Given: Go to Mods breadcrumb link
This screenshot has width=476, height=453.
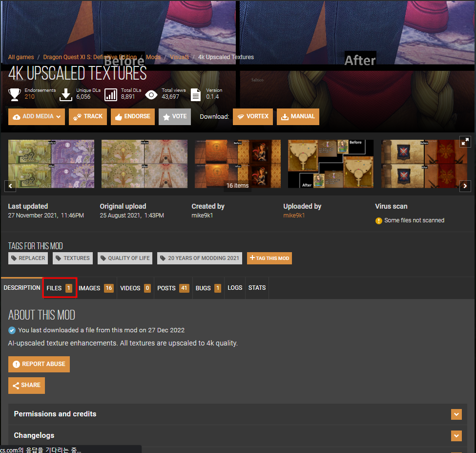Looking at the screenshot, I should pyautogui.click(x=153, y=57).
